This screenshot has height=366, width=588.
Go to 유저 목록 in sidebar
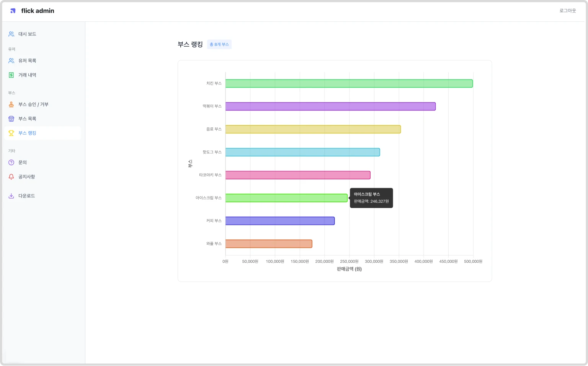(42, 61)
